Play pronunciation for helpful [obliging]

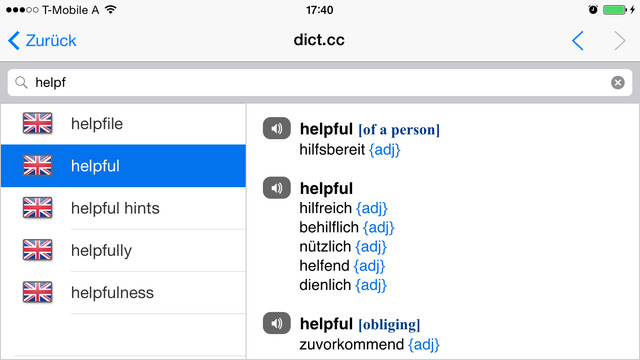276,323
